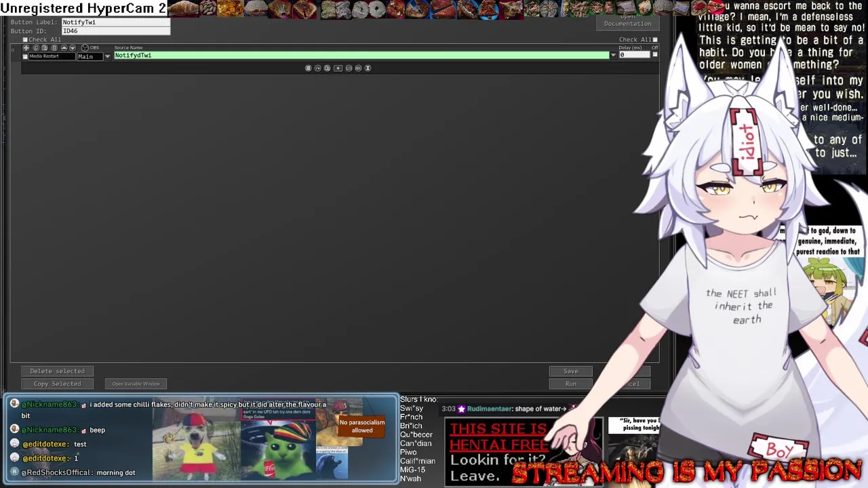Click the Button Label input field

115,22
